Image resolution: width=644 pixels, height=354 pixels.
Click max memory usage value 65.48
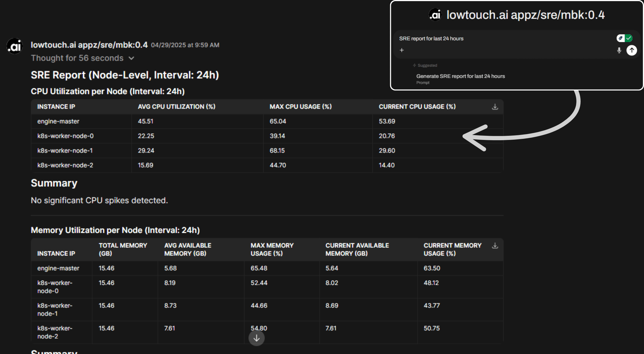[259, 268]
